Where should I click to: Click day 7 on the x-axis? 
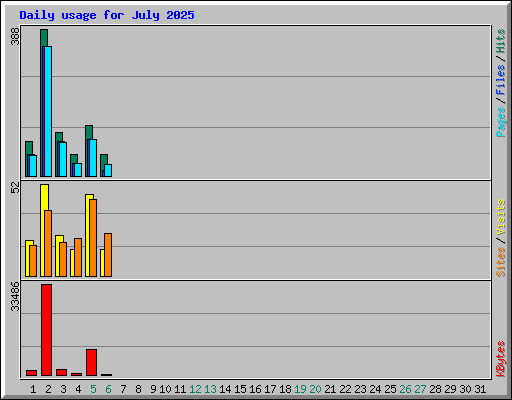point(123,389)
